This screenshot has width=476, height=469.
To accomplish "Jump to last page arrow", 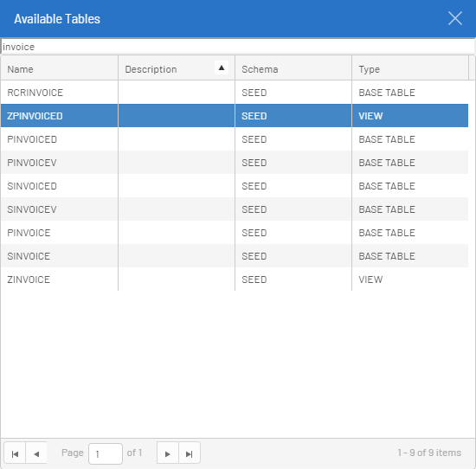I will pos(190,453).
